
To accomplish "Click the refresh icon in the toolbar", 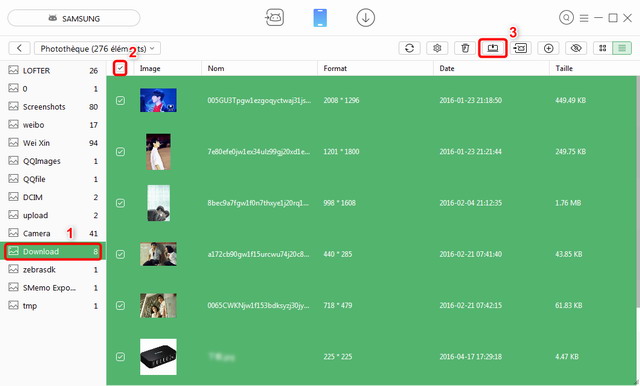I will (x=409, y=48).
